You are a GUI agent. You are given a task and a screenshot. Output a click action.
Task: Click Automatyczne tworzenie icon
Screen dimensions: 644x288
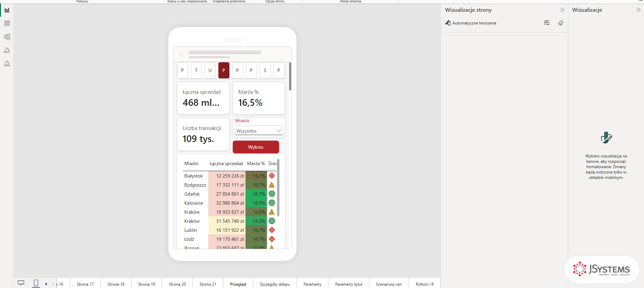[x=448, y=23]
